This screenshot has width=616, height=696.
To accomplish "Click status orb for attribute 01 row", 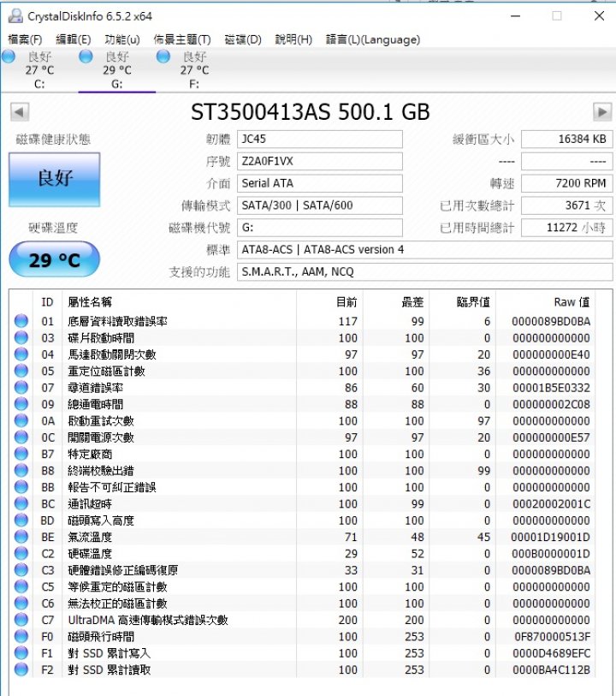I will [21, 321].
